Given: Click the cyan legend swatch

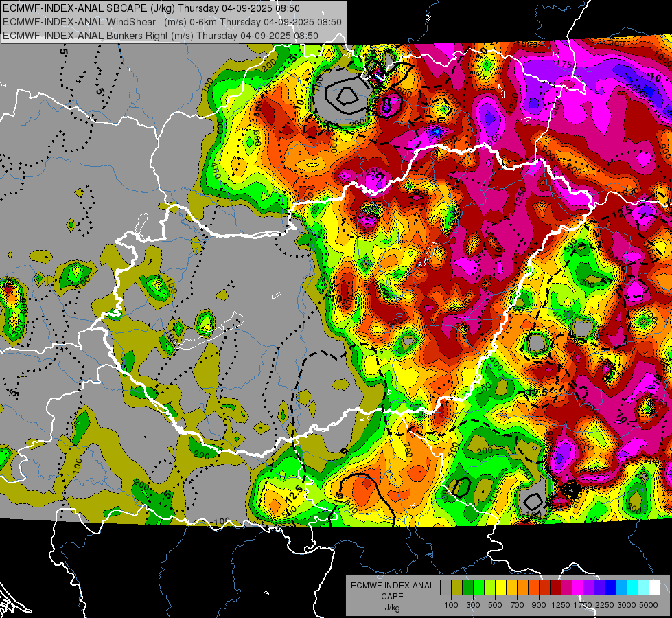Looking at the screenshot, I should (633, 588).
